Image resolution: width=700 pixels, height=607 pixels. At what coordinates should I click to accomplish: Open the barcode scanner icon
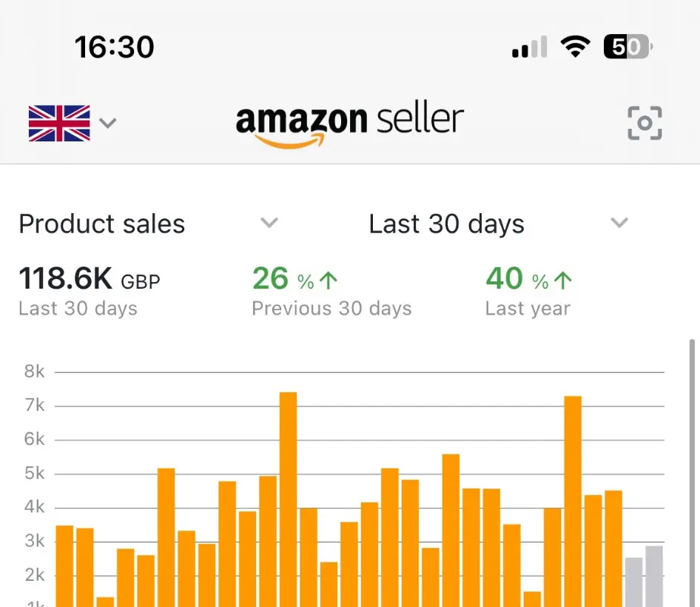(644, 124)
